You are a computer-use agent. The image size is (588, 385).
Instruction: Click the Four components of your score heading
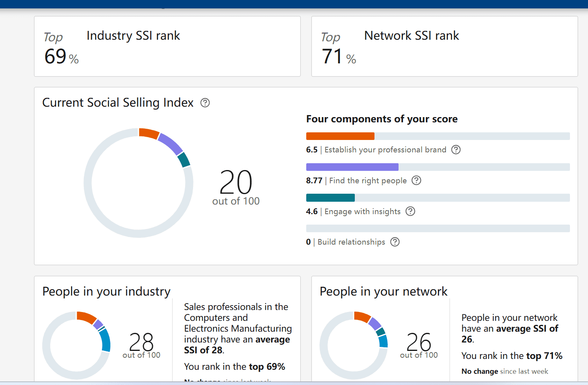[x=382, y=119]
